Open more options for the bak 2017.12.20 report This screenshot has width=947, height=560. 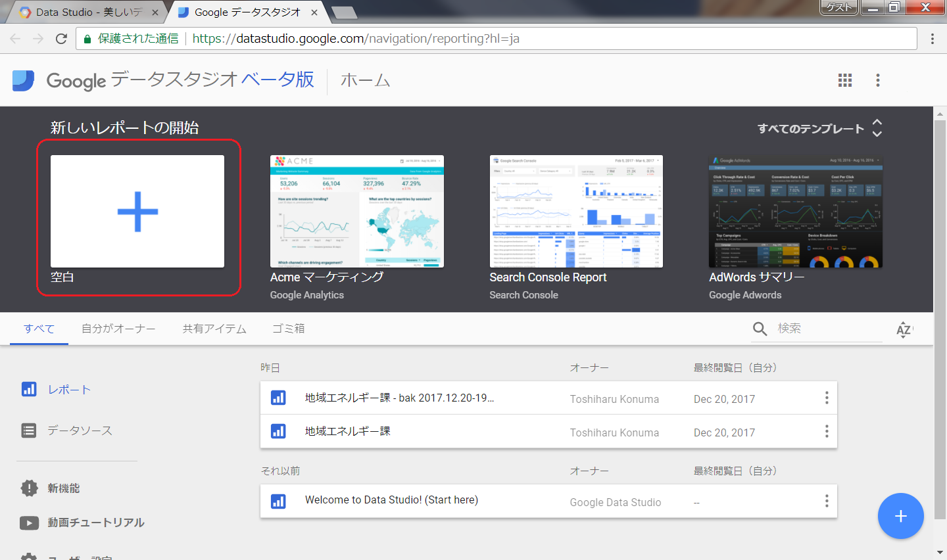click(x=827, y=398)
